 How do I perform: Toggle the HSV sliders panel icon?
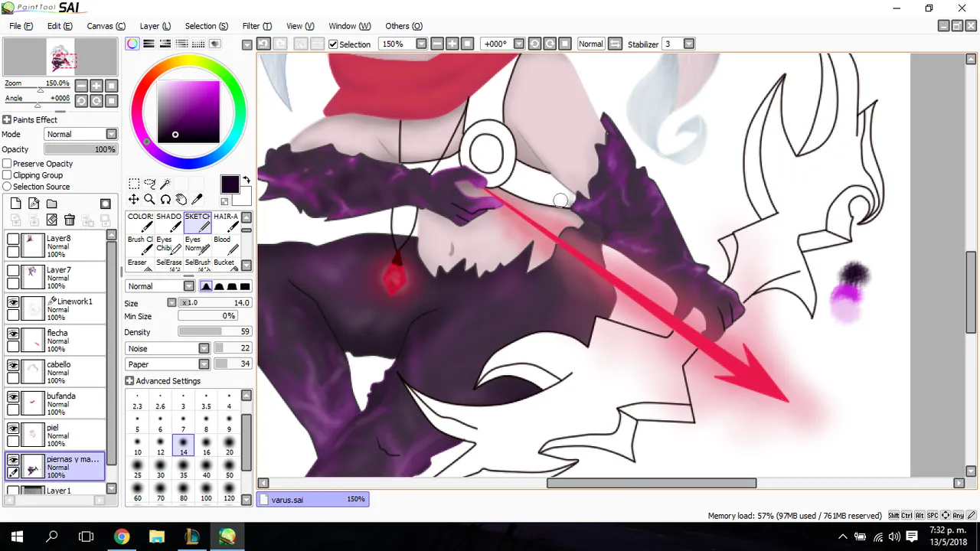point(165,44)
